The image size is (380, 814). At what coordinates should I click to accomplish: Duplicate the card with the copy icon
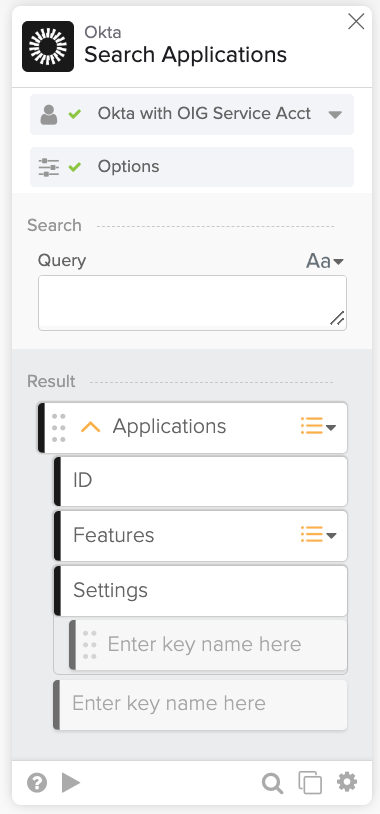click(x=310, y=783)
